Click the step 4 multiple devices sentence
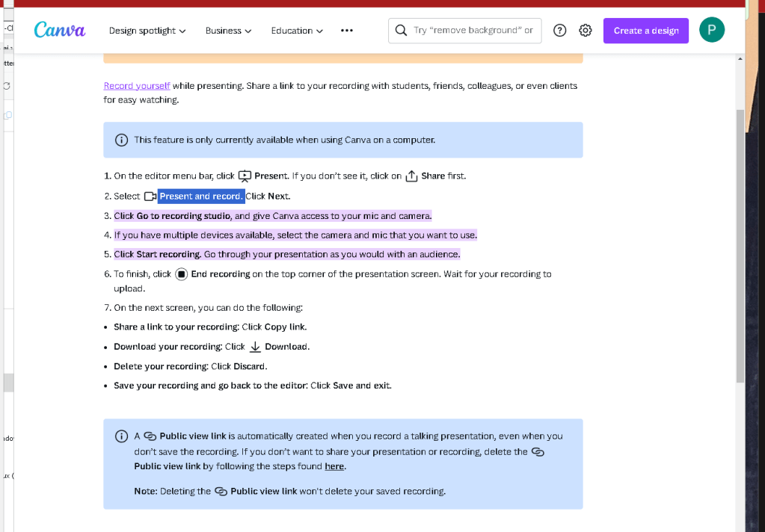Image resolution: width=765 pixels, height=532 pixels. (295, 235)
